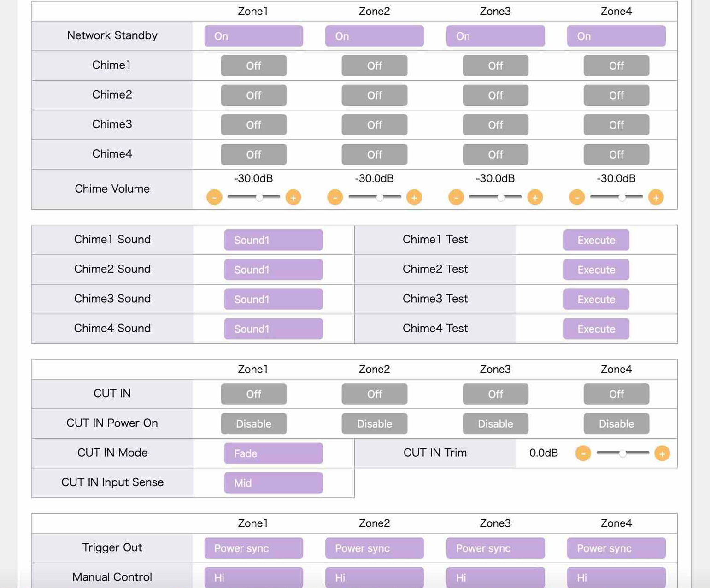Image resolution: width=710 pixels, height=588 pixels.
Task: Toggle Chime4 for Zone4
Action: coord(616,154)
